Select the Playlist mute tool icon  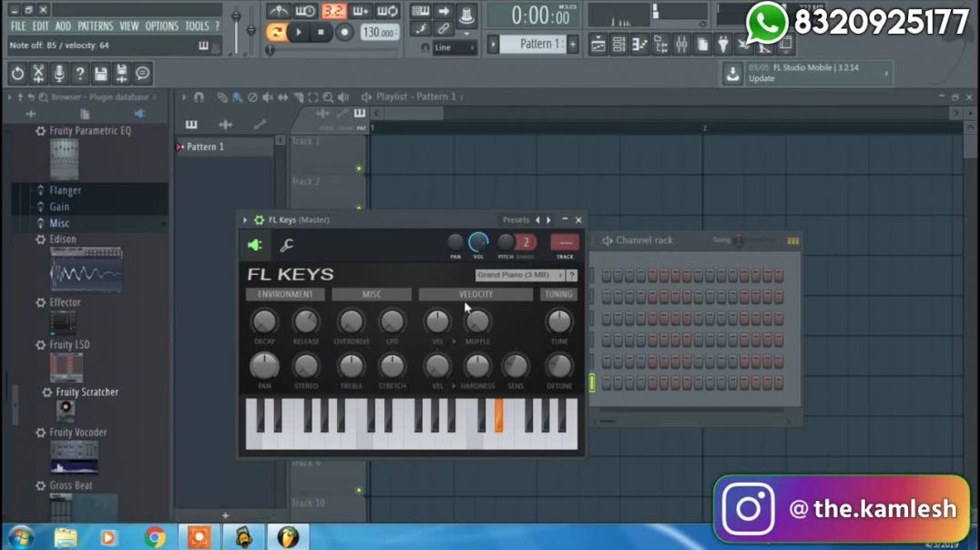pyautogui.click(x=268, y=97)
